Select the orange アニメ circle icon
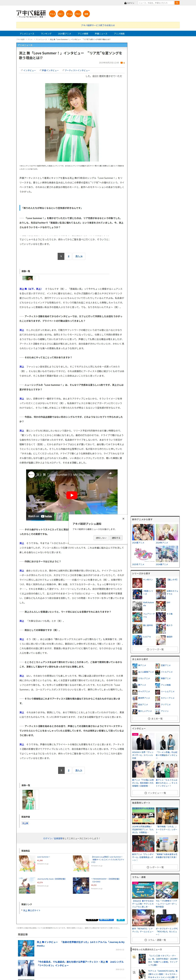Viewport: 196px width, 980px height. pos(53,14)
